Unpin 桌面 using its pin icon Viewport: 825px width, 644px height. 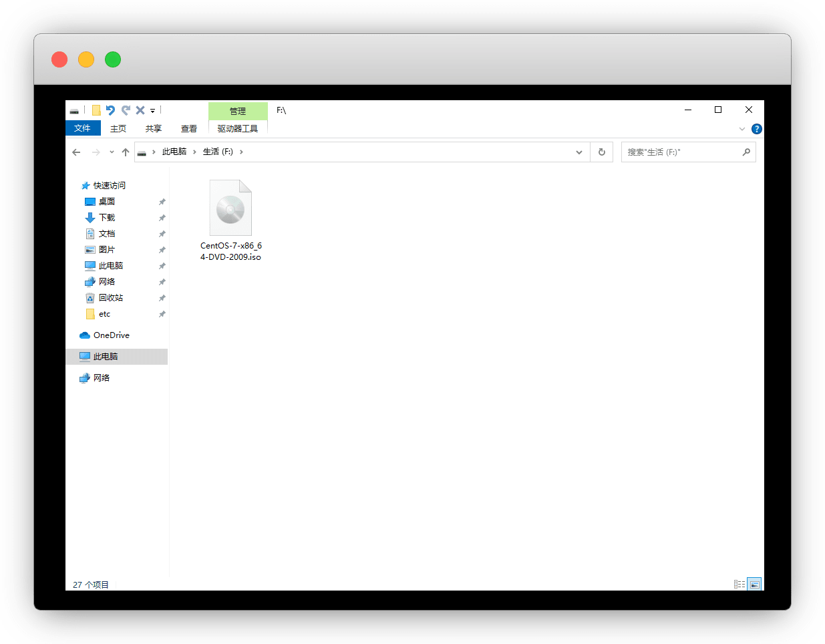point(162,202)
